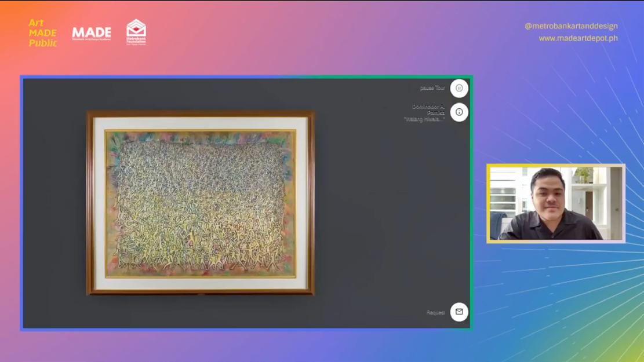
Task: Open the framed painting of crowd figures
Action: click(x=201, y=203)
